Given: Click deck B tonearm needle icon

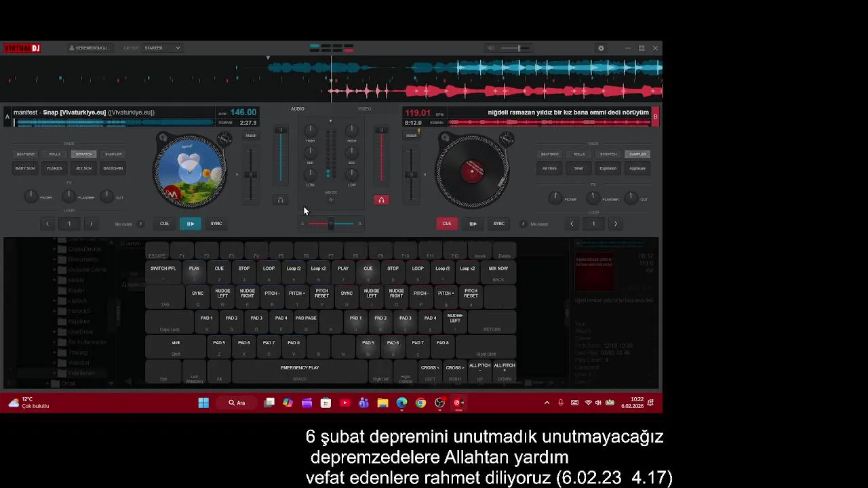Looking at the screenshot, I should 506,139.
